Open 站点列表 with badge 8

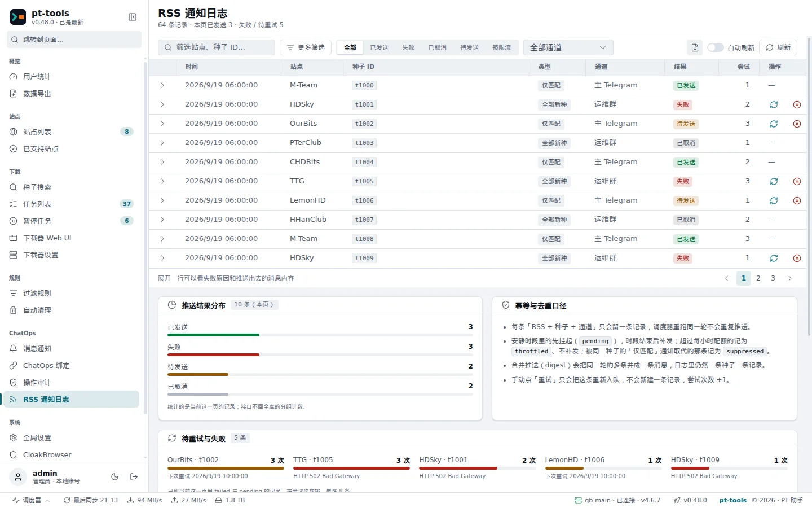pyautogui.click(x=71, y=132)
